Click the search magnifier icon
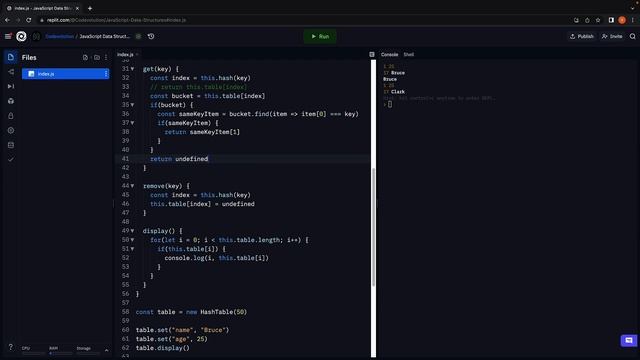Image resolution: width=640 pixels, height=360 pixels. (x=632, y=36)
